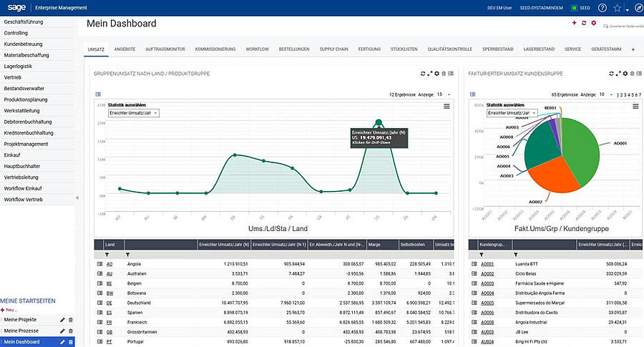Filter the Land code column
The image size is (644, 347).
pyautogui.click(x=107, y=255)
